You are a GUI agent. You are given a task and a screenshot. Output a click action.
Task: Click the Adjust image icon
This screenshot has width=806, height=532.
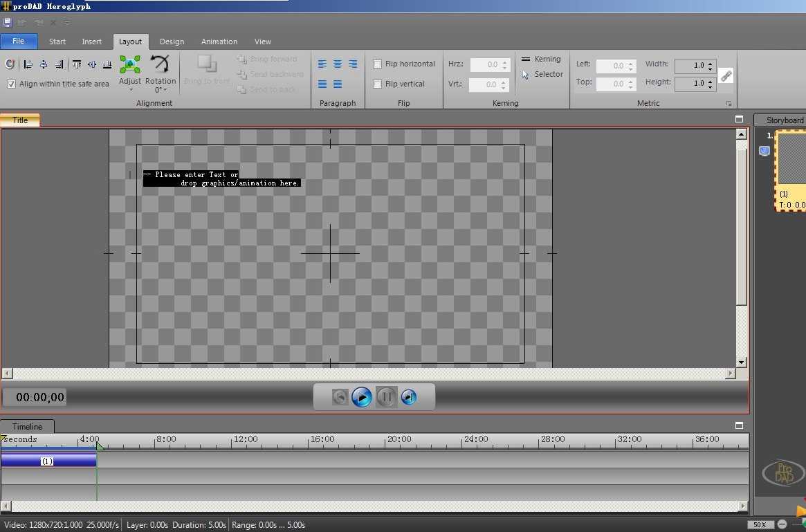click(x=130, y=65)
